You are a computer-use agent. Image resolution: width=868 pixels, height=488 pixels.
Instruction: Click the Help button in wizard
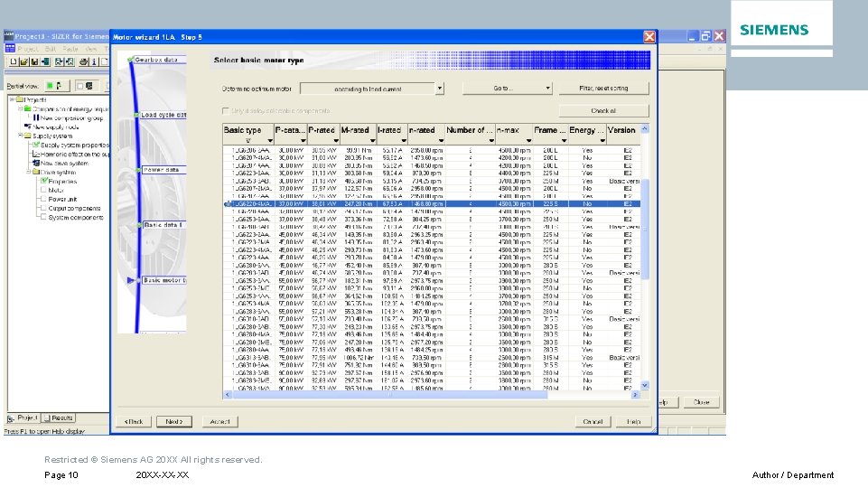[634, 421]
